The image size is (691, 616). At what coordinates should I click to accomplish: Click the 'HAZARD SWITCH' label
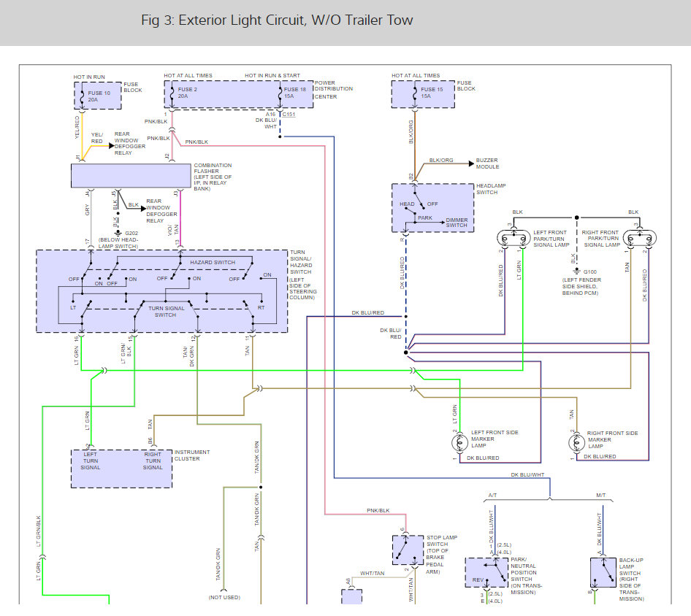click(213, 262)
